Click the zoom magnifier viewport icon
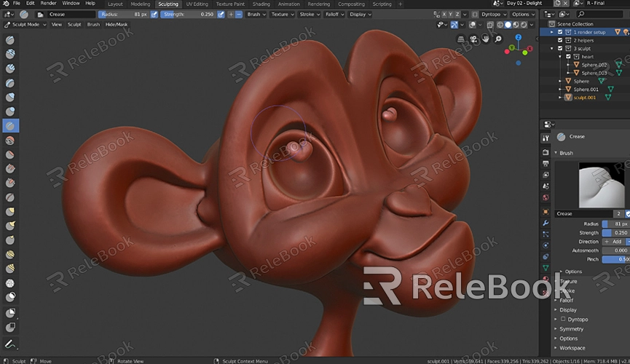The width and height of the screenshot is (630, 364). click(498, 39)
